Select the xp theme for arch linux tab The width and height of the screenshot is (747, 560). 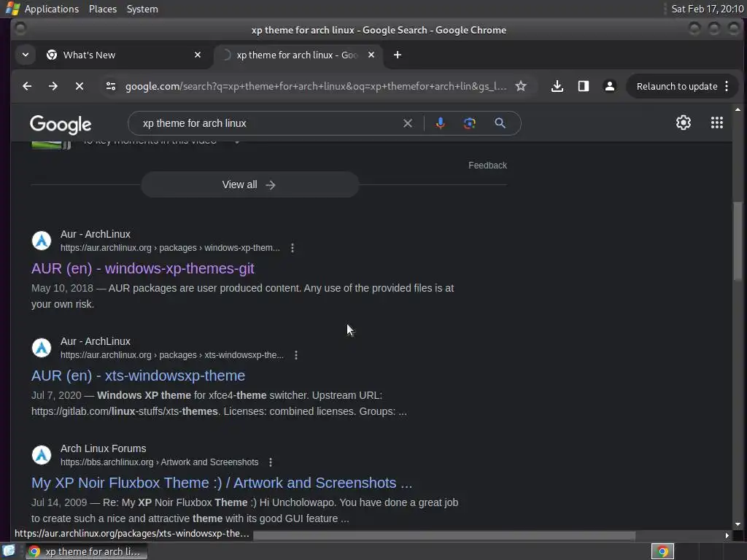298,55
